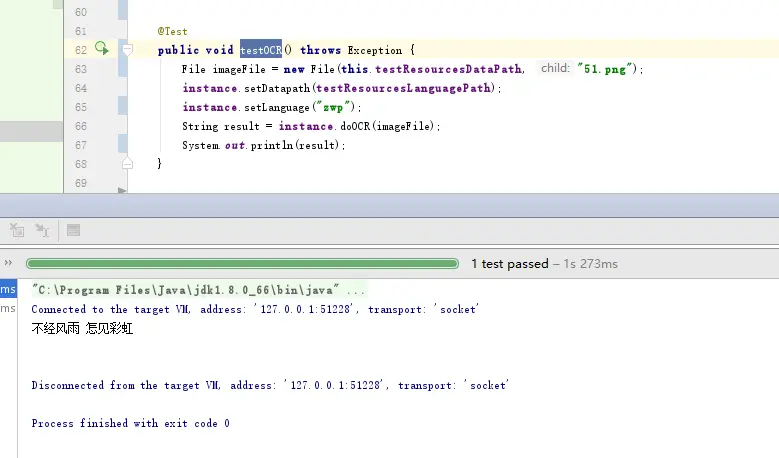Click the second disabled test toolbar icon with arrow
Image resolution: width=779 pixels, height=458 pixels.
[x=42, y=230]
